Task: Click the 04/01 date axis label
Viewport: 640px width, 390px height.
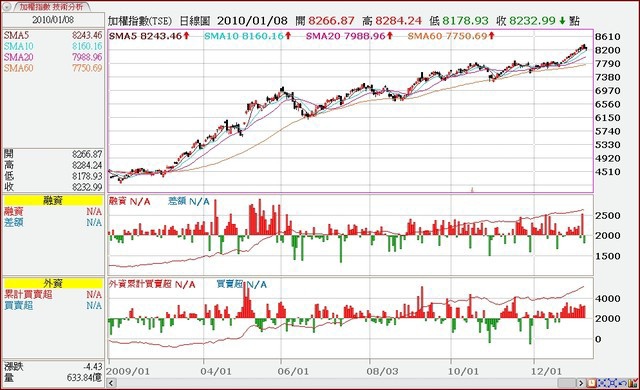Action: pyautogui.click(x=216, y=372)
